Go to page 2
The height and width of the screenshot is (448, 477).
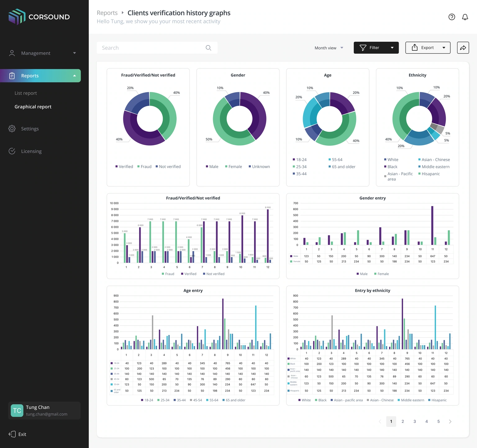tap(403, 422)
